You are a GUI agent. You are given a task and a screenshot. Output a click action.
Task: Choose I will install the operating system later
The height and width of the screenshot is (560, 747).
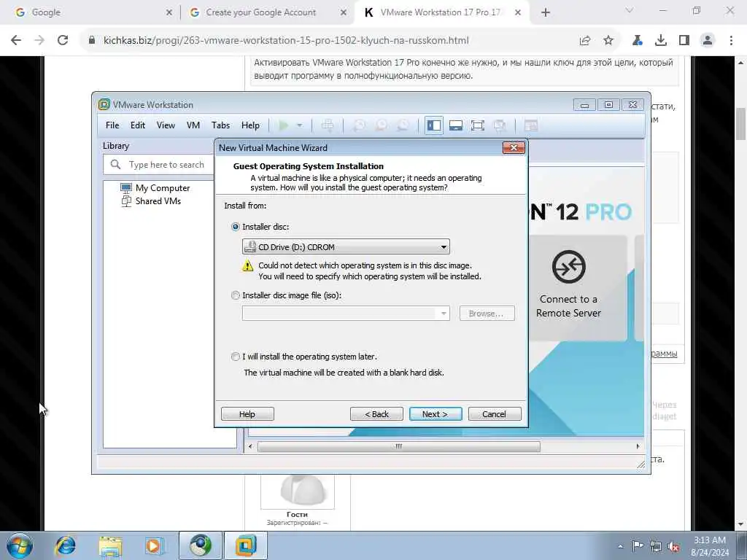coord(236,357)
